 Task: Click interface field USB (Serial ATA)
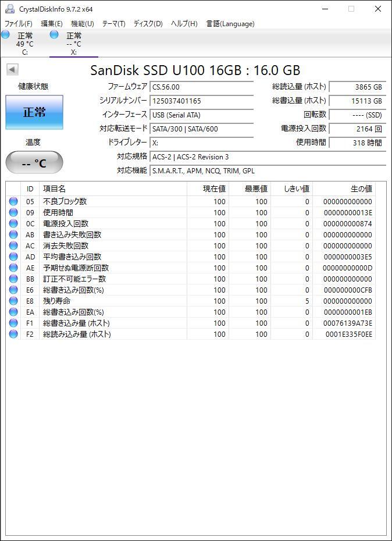[201, 115]
